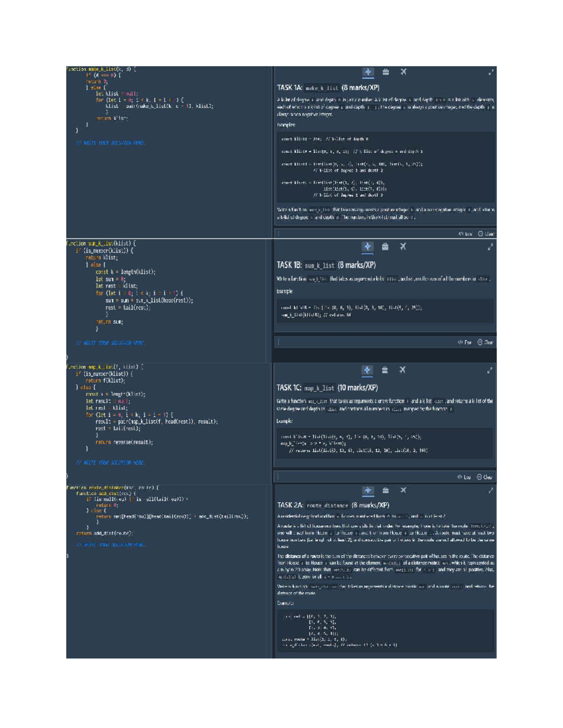Expand Task 2A panel with diagonal arrows
563x728 pixels.
(490, 491)
